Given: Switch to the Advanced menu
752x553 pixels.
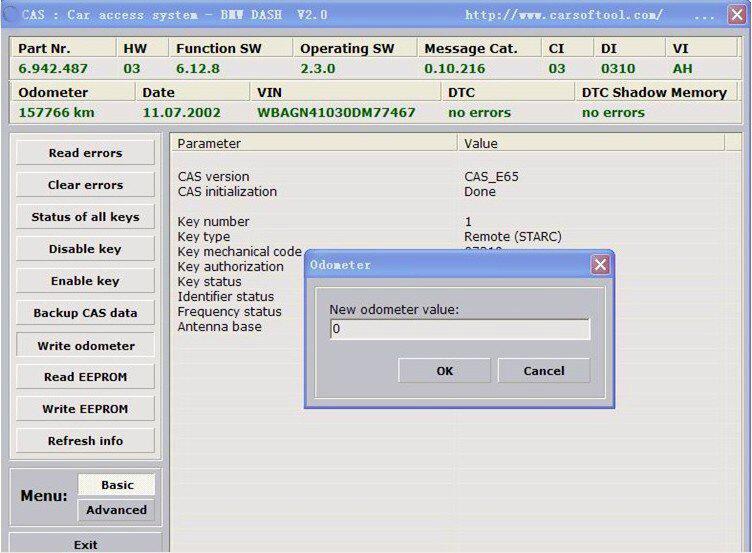Looking at the screenshot, I should (x=117, y=510).
